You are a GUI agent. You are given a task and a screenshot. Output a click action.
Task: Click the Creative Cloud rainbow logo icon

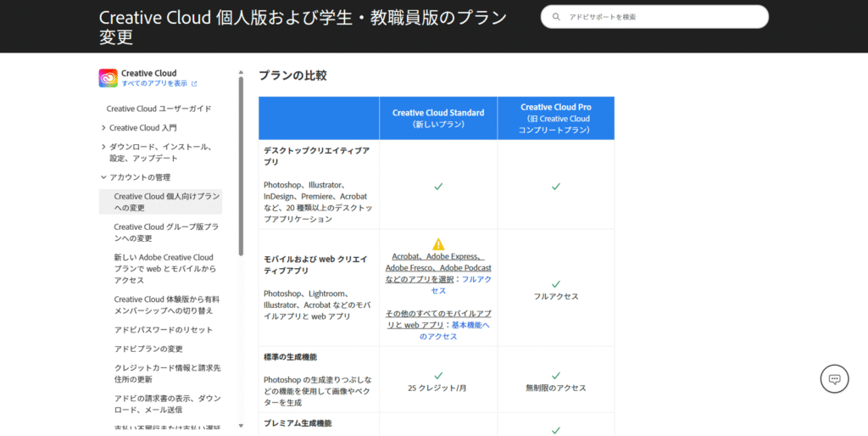click(x=108, y=78)
